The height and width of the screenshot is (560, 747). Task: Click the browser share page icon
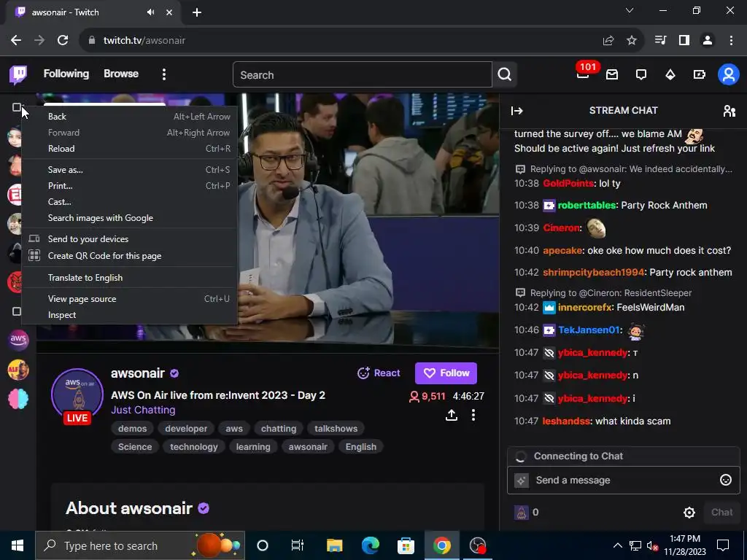(x=608, y=41)
